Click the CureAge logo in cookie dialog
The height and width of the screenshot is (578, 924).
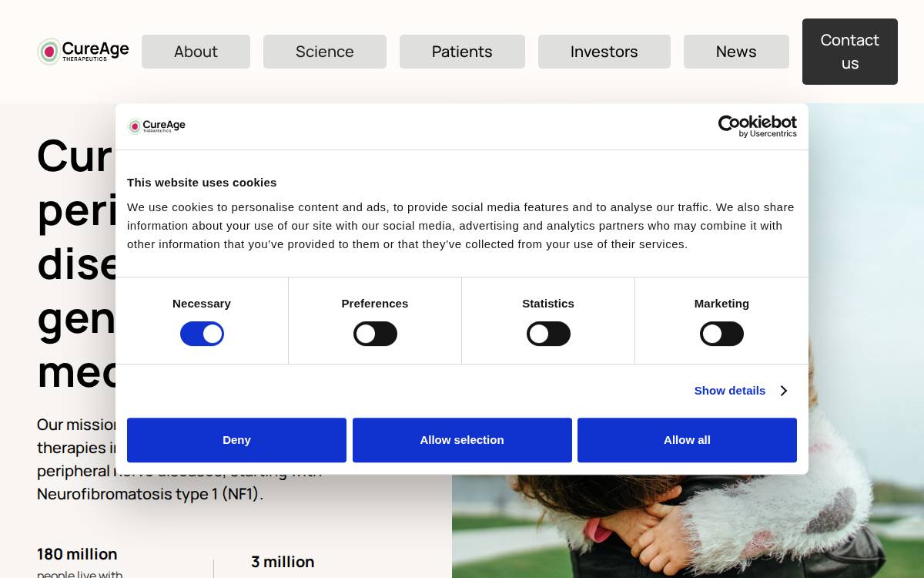coord(156,126)
